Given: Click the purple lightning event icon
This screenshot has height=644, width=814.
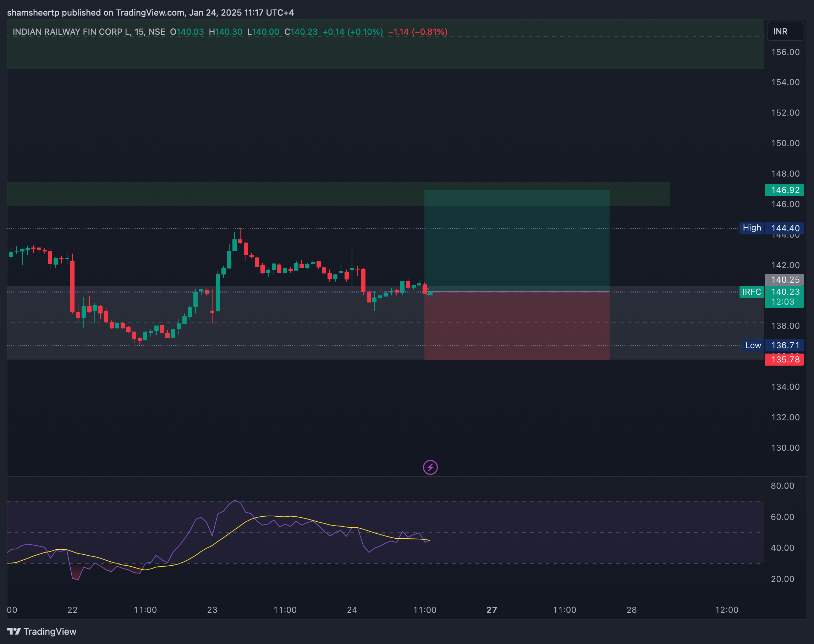Looking at the screenshot, I should pos(430,467).
